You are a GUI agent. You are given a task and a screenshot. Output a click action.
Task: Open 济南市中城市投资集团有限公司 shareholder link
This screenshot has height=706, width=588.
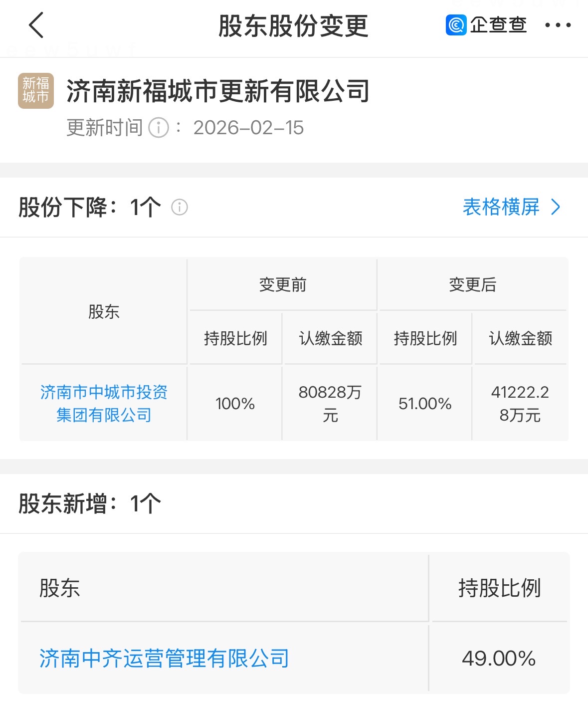104,403
